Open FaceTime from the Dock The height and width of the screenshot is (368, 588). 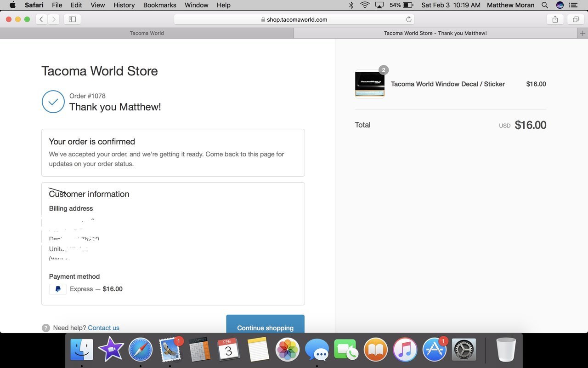[x=346, y=350]
